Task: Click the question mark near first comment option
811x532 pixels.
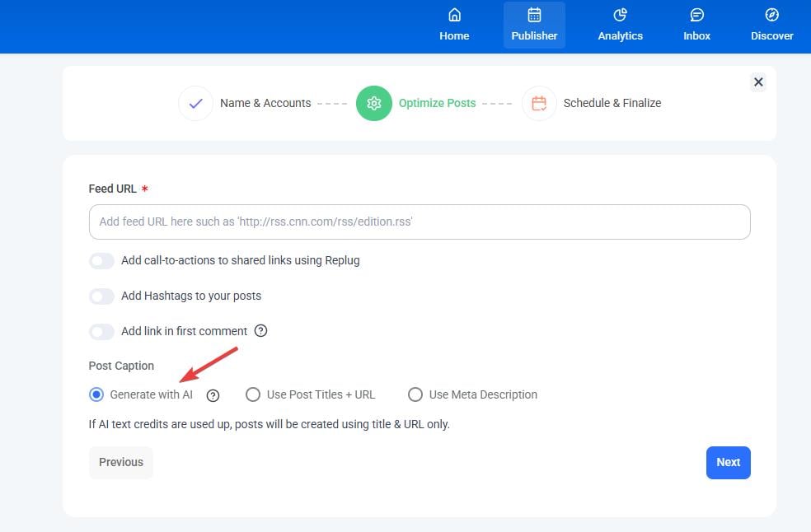Action: point(261,331)
